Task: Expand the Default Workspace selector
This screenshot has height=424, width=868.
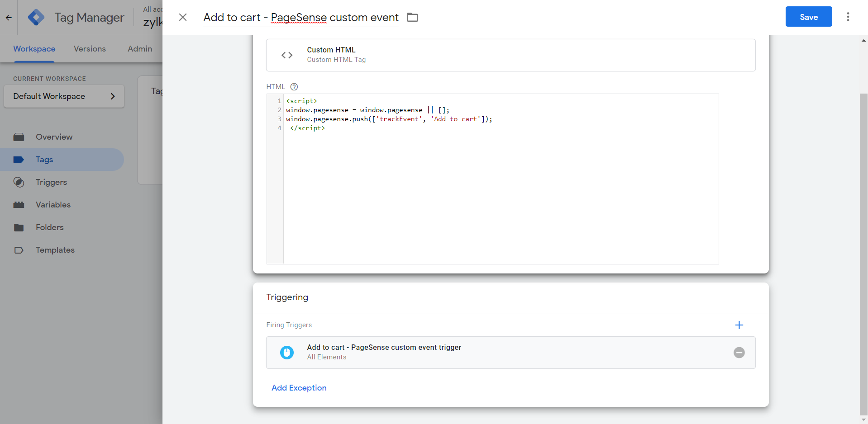Action: click(64, 96)
